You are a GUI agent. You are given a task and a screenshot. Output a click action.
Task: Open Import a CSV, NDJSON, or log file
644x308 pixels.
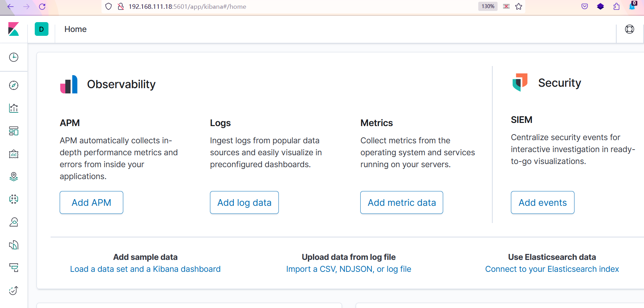pos(349,269)
